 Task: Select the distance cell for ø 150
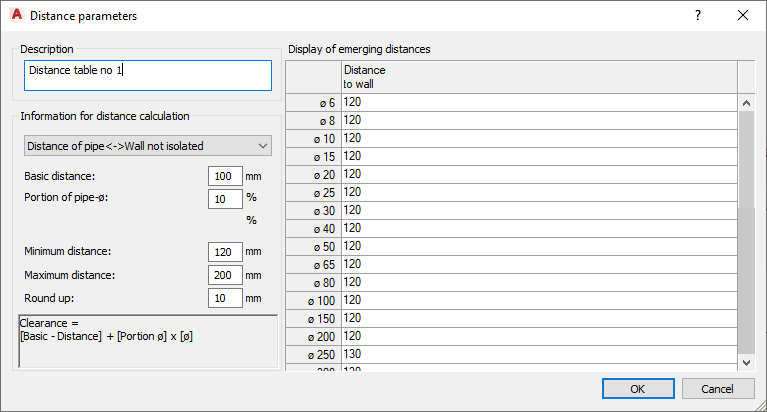(539, 319)
